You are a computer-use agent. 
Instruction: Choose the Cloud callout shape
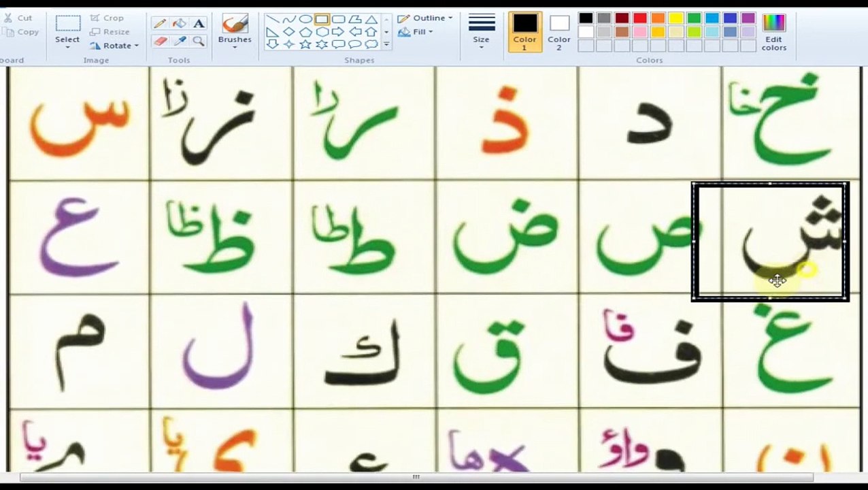coord(371,44)
